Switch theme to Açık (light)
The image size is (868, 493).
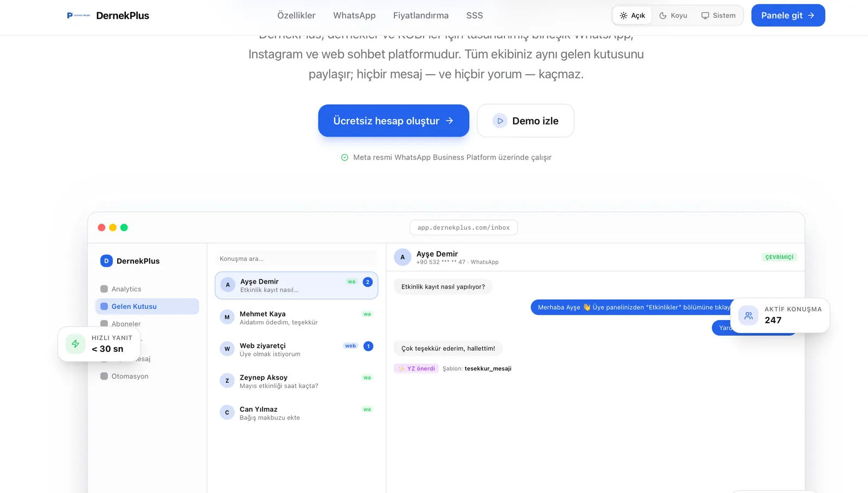tap(633, 16)
